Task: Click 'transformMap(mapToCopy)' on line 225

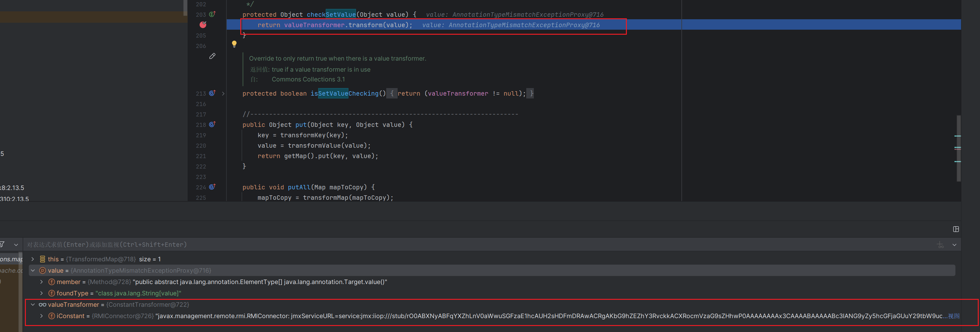Action: coord(346,198)
